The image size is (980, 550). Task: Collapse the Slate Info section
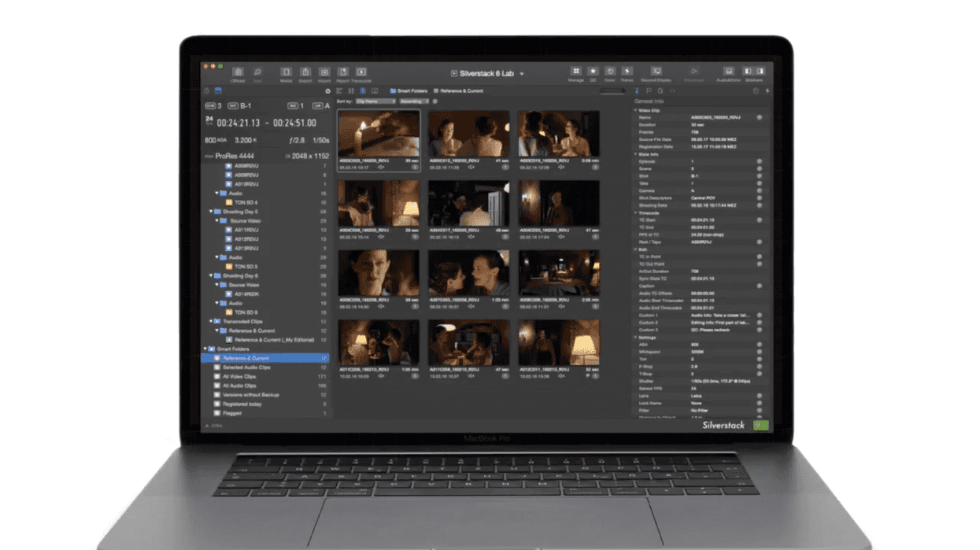pos(636,154)
